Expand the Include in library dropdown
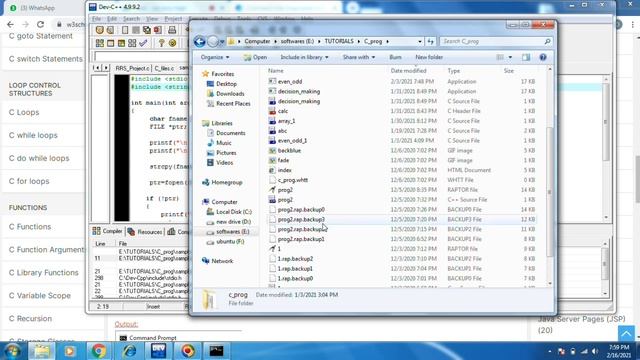The image size is (640, 360). [304, 57]
